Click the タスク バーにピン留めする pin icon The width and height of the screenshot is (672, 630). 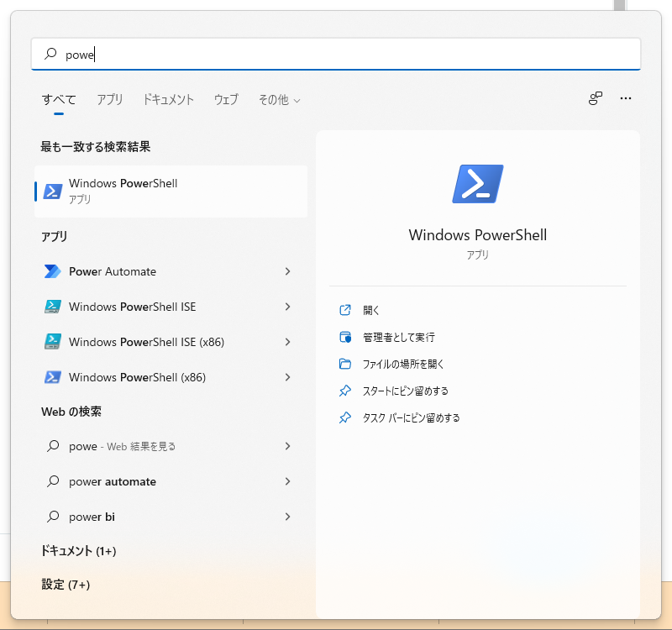click(345, 417)
